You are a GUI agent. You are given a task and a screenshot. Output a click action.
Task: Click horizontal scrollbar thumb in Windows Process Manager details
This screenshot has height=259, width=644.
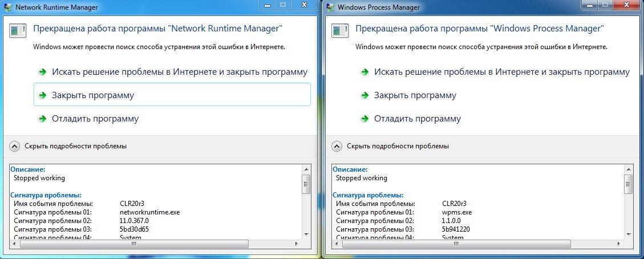[456, 244]
